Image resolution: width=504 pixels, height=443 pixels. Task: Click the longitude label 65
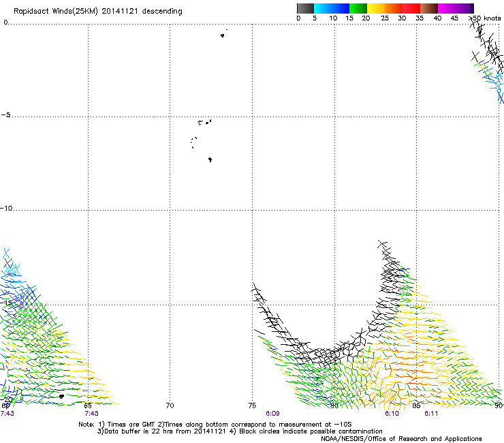click(x=88, y=406)
